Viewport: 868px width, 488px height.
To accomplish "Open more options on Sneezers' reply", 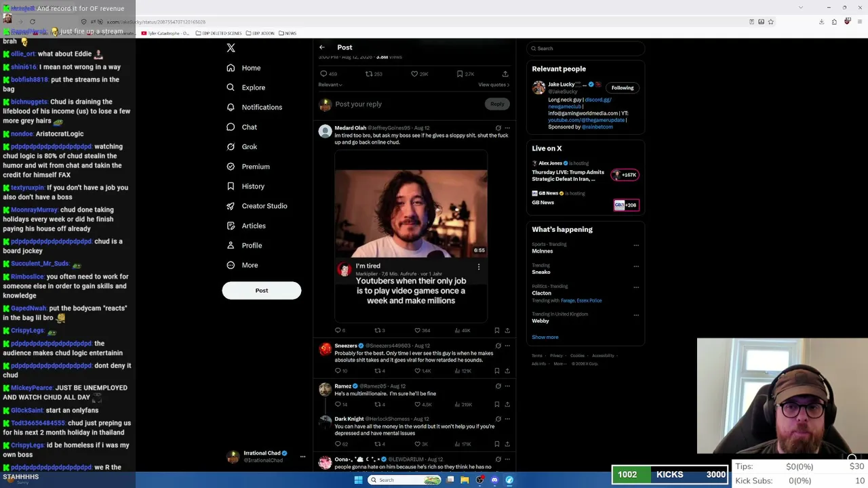I will pos(507,346).
